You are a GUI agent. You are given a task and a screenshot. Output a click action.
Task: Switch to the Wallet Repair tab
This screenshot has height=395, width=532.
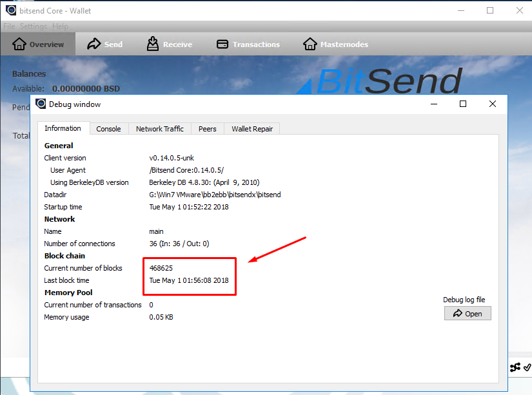[x=252, y=129]
